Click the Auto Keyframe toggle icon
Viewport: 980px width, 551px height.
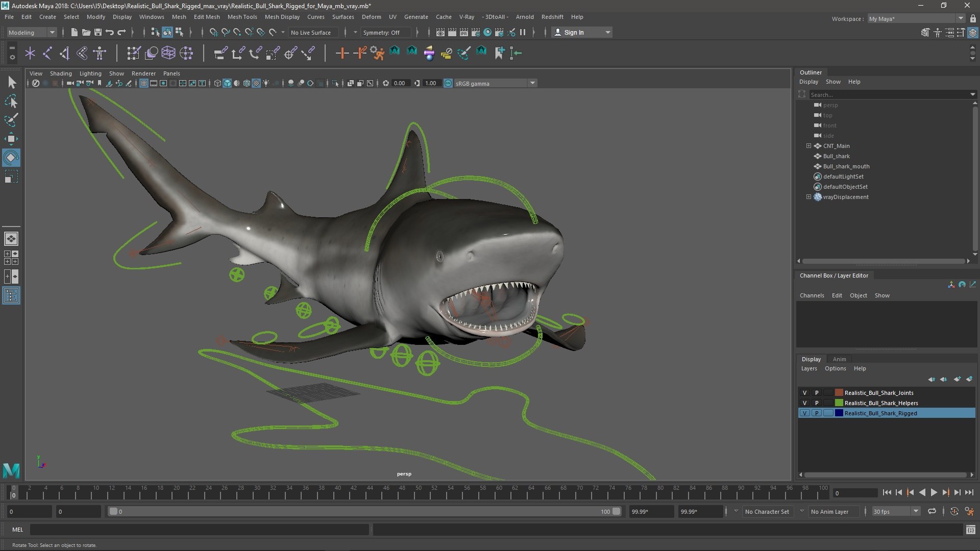point(954,511)
